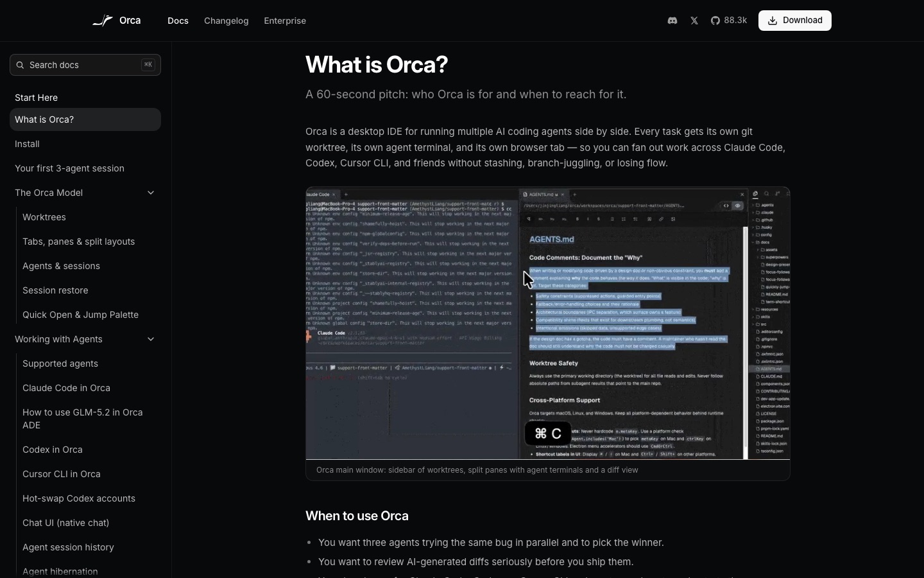Image resolution: width=924 pixels, height=578 pixels.
Task: Click the magnifier icon in Search docs
Action: [20, 65]
